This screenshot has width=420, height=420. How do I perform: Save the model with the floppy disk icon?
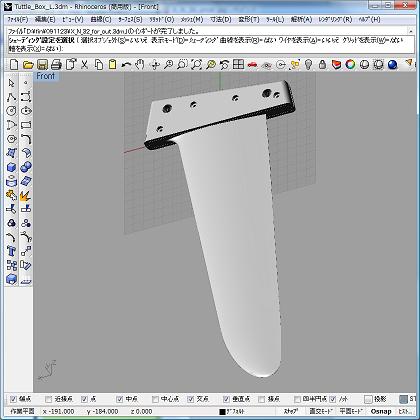tap(42, 64)
